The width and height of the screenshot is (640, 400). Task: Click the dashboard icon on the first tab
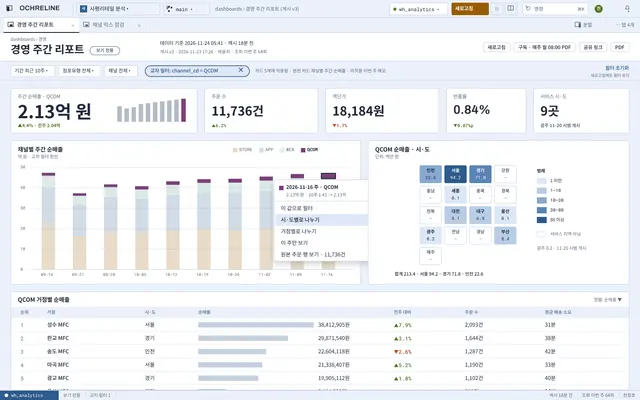[11, 24]
